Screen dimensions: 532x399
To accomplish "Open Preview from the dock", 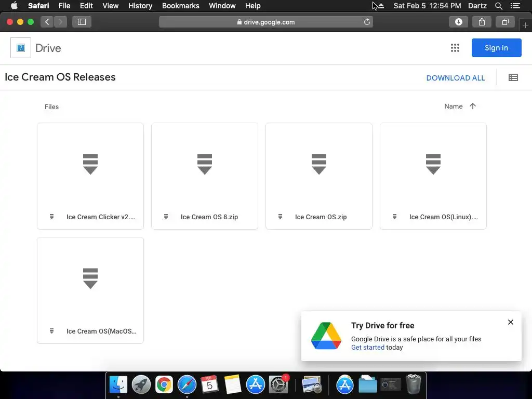I will coord(312,384).
